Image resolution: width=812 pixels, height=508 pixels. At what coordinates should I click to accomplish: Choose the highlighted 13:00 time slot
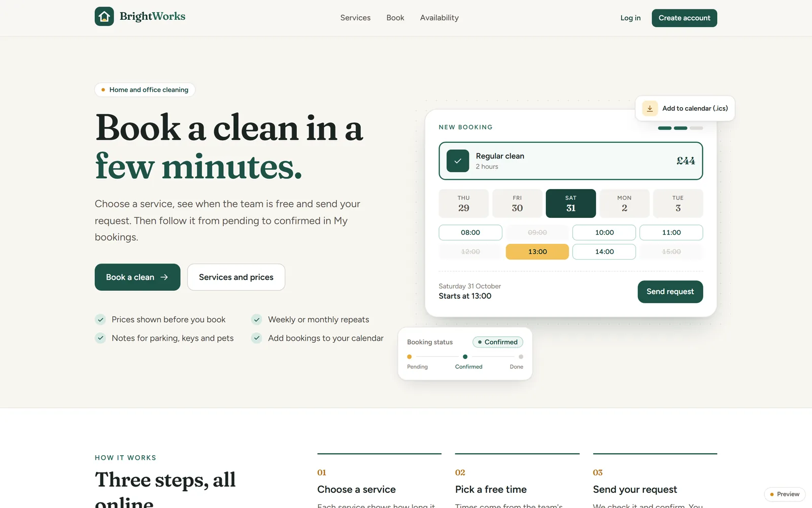click(x=537, y=252)
